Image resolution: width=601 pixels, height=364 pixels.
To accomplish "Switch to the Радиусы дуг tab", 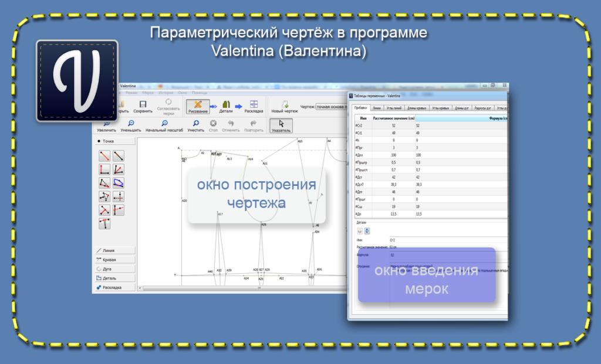I will coord(483,108).
